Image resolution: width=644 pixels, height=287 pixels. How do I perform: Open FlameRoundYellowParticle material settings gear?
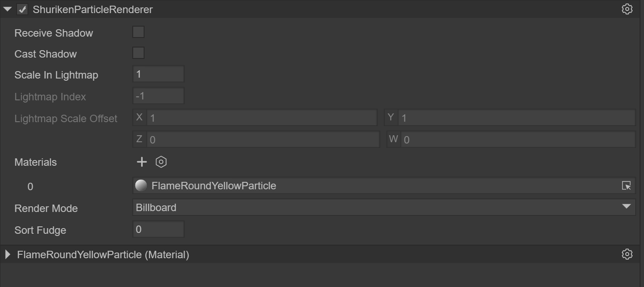627,254
